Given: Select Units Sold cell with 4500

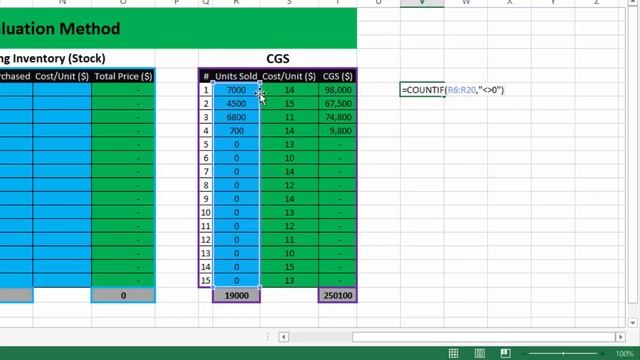Looking at the screenshot, I should pos(236,104).
